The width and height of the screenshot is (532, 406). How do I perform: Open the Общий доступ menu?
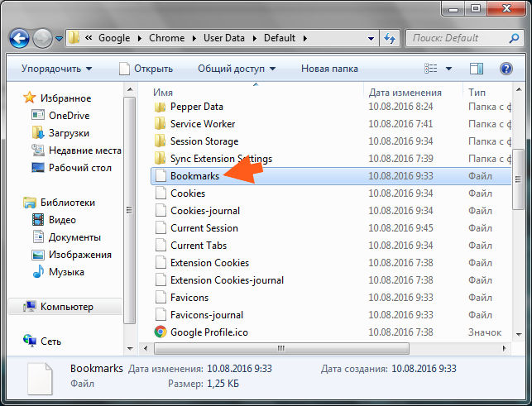[x=237, y=69]
